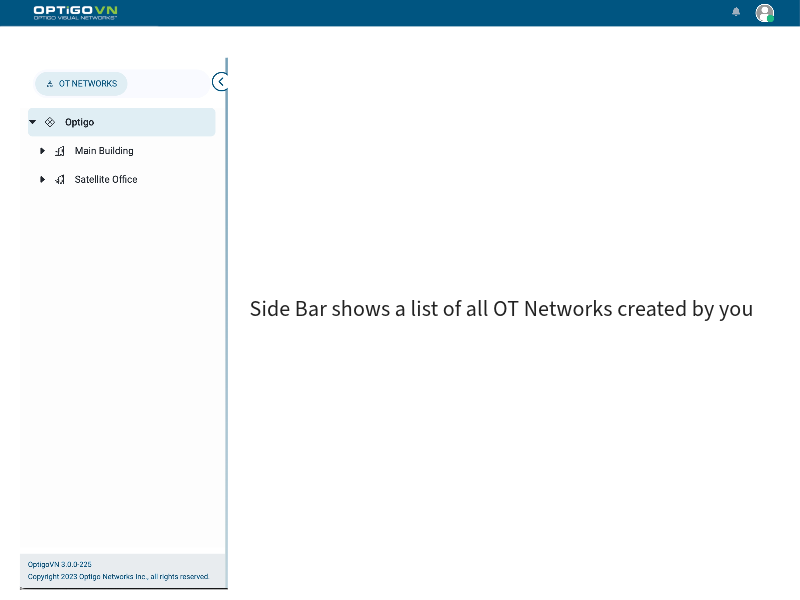Select Satellite Office in the sidebar
The height and width of the screenshot is (600, 800).
(x=105, y=179)
